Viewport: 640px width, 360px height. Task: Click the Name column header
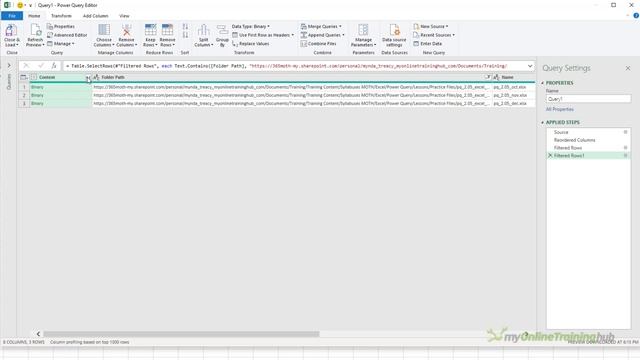click(x=513, y=77)
